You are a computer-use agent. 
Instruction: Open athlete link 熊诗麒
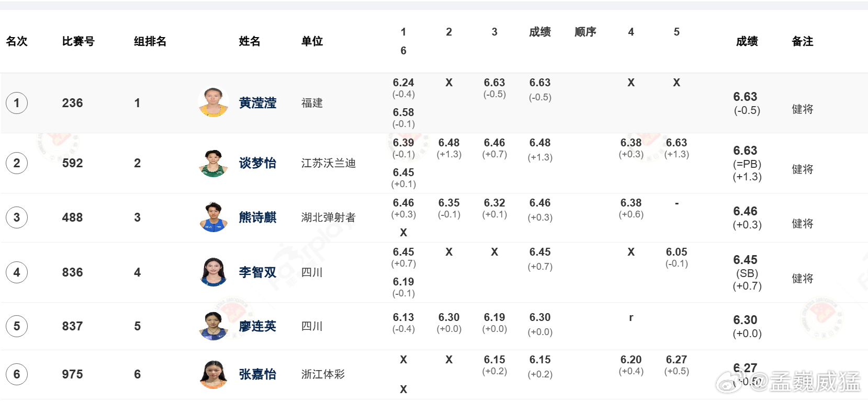pyautogui.click(x=257, y=217)
